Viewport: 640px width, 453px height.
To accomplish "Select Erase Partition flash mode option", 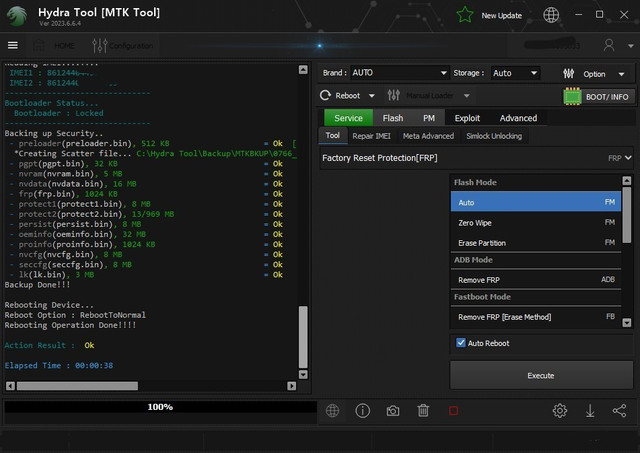I will click(x=536, y=243).
